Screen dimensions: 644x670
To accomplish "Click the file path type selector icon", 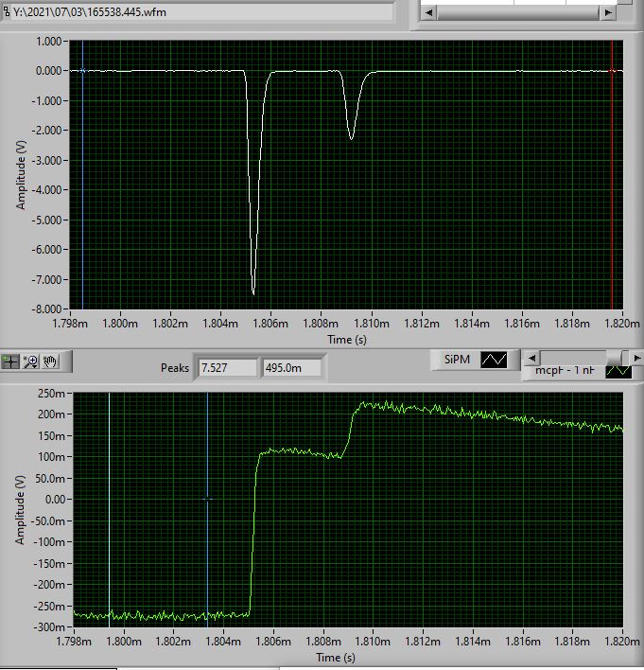I will coord(6,11).
